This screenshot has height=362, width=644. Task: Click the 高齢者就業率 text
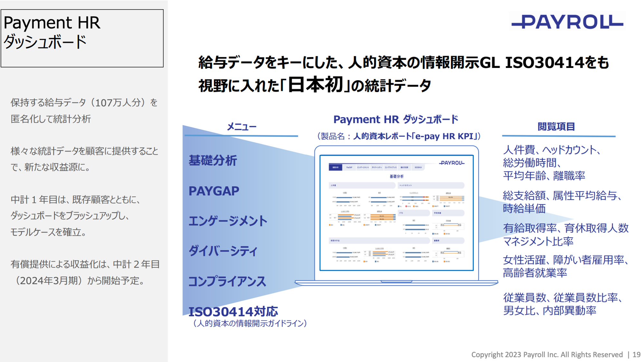coord(535,273)
